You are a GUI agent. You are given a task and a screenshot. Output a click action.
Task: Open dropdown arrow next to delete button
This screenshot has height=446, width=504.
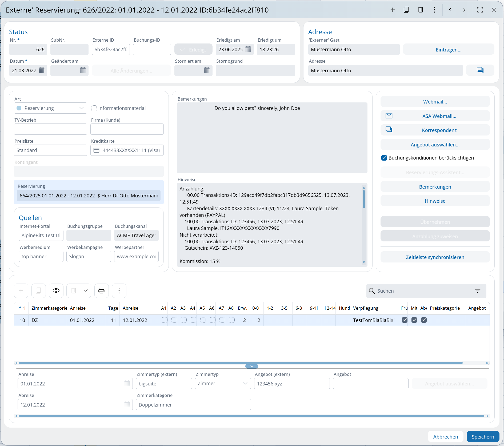[x=86, y=290]
